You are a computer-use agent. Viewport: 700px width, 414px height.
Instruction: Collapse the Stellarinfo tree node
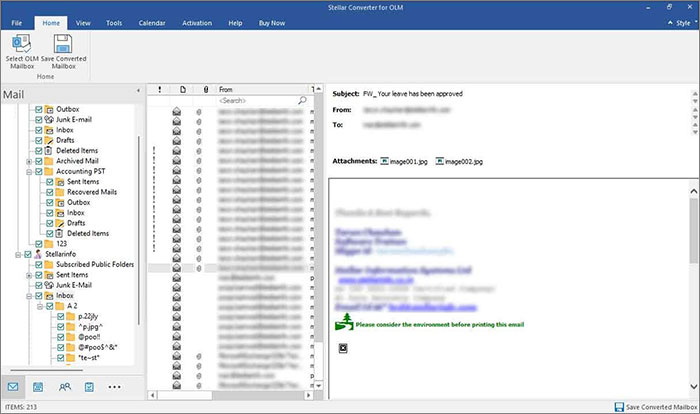click(18, 255)
